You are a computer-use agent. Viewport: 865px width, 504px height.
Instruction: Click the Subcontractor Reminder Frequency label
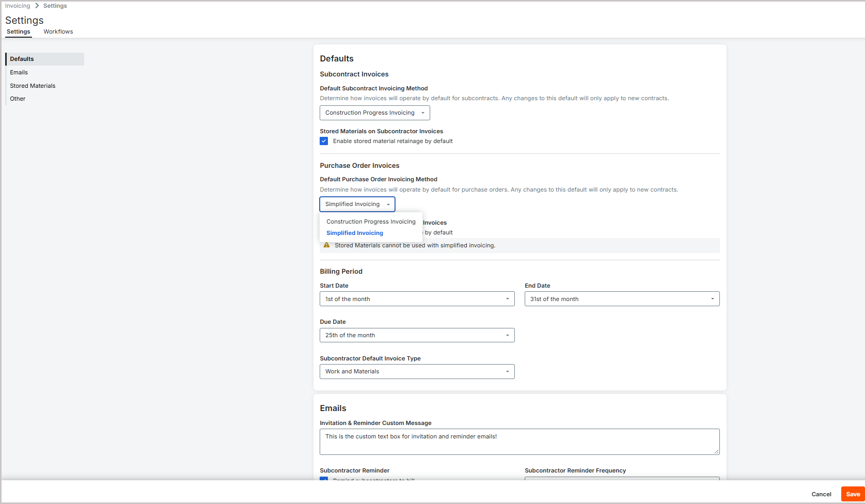coord(575,470)
